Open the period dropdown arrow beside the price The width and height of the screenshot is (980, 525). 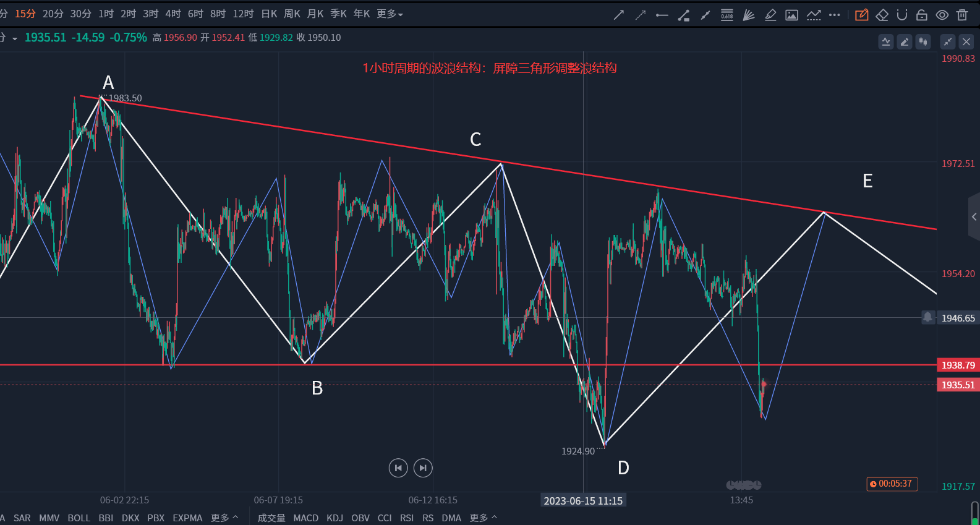pyautogui.click(x=14, y=38)
